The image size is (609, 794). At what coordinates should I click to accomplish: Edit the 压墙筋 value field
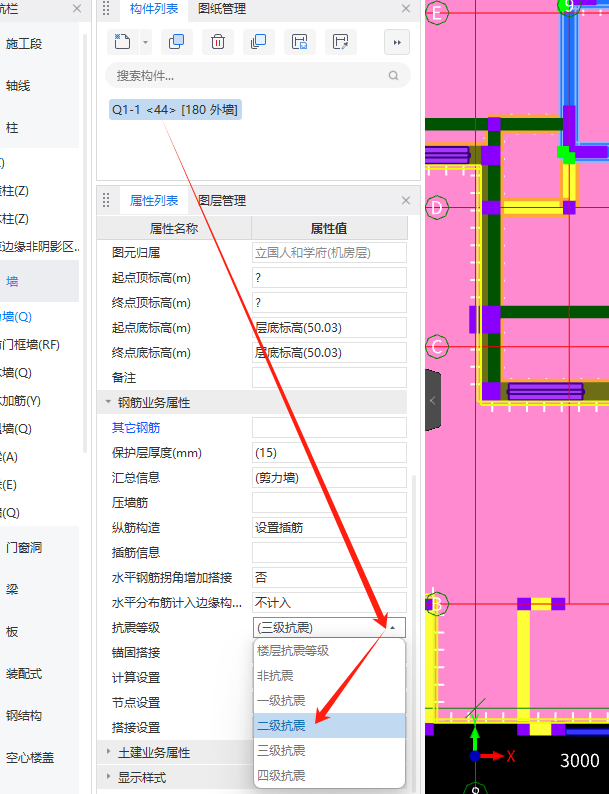[330, 503]
